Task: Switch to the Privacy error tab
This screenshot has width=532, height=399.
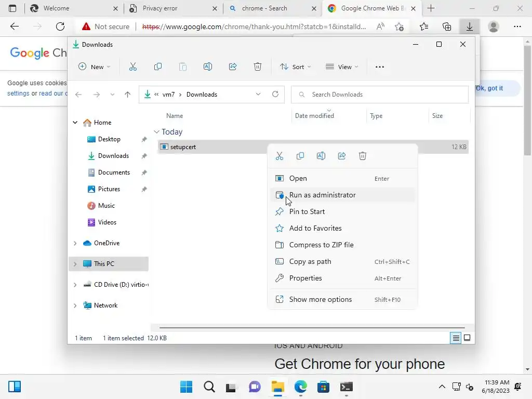Action: pyautogui.click(x=174, y=8)
